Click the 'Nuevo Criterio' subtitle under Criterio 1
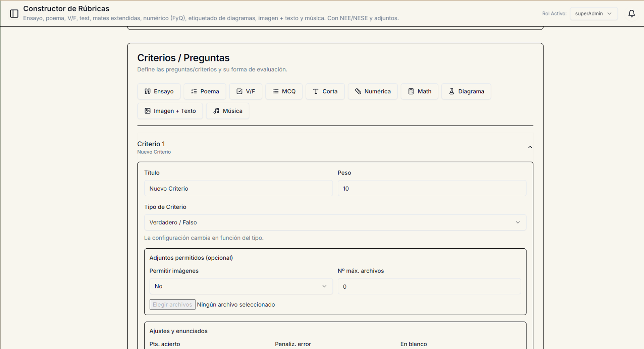 [x=154, y=152]
